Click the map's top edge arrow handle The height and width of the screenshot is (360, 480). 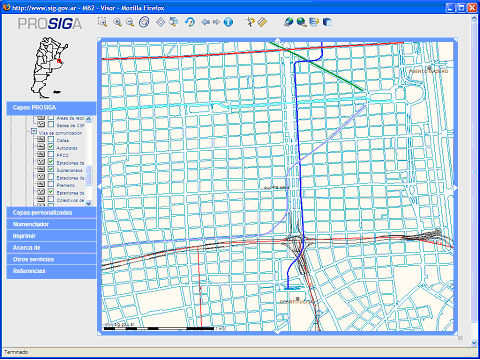(278, 40)
